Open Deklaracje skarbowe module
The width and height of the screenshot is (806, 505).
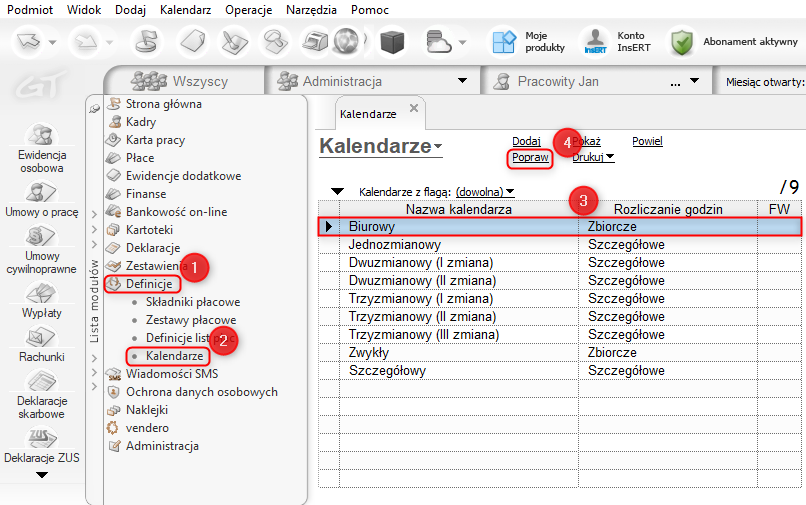pyautogui.click(x=42, y=395)
